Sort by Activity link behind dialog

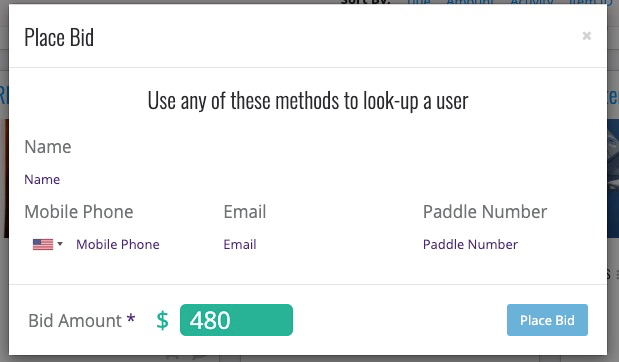532,2
